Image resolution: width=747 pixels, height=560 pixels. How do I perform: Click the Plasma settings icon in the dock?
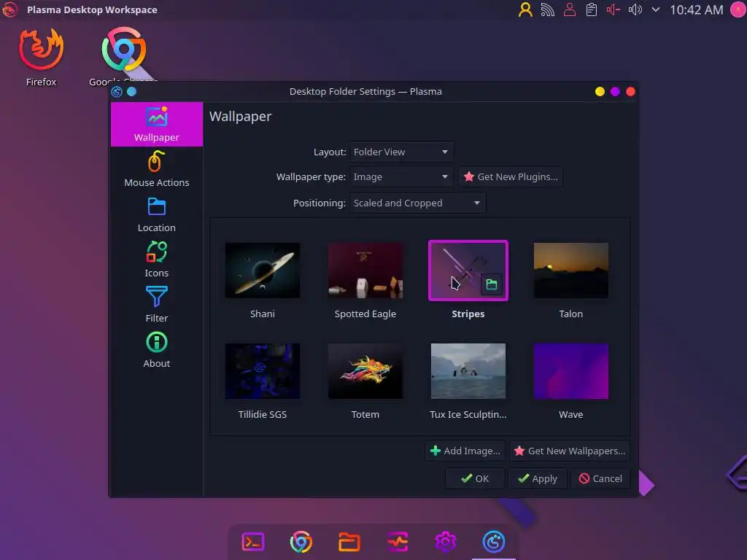(x=494, y=542)
